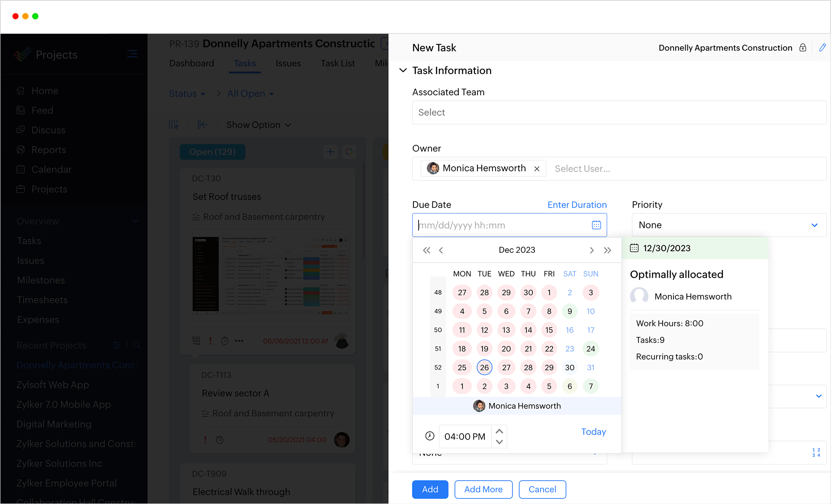Click the Calendar icon in left sidebar
This screenshot has width=831, height=504.
[21, 169]
